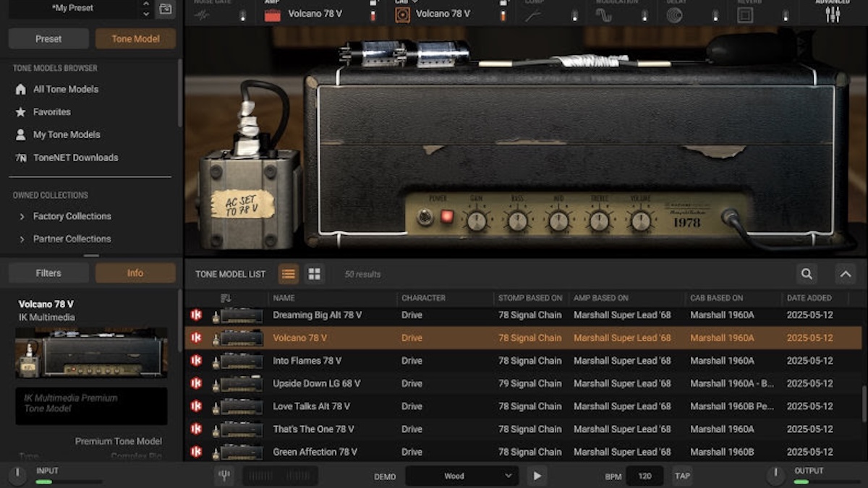Sort by the Name column header

284,298
